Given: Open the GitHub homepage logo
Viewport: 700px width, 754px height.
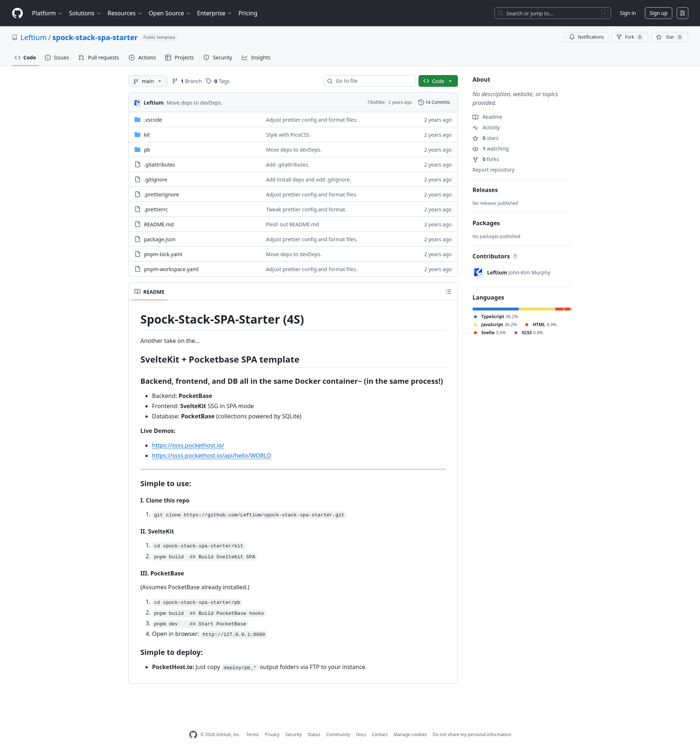Looking at the screenshot, I should [17, 13].
